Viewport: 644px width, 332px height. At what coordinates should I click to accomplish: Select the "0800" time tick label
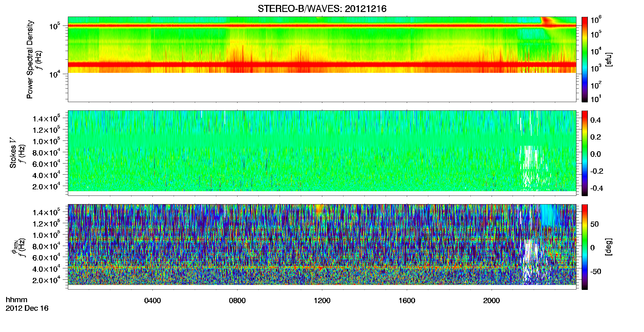237,301
